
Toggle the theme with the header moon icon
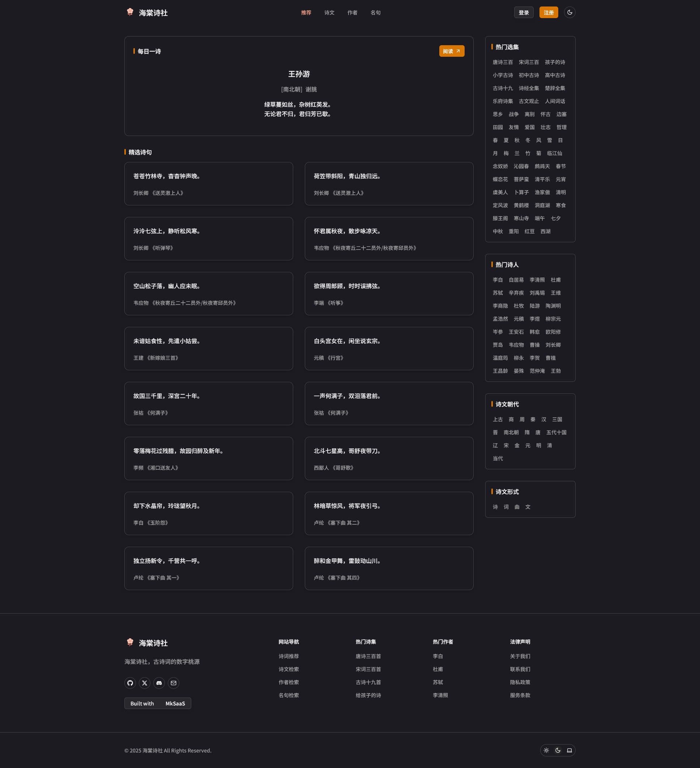[x=570, y=12]
